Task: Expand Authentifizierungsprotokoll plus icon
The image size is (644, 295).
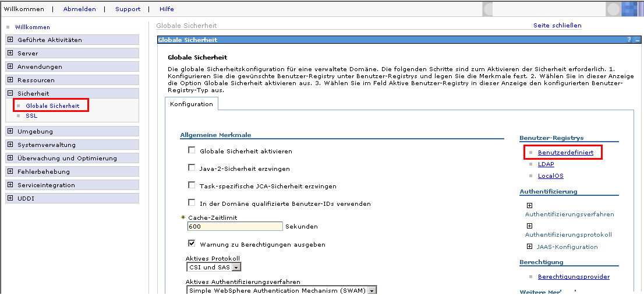Action: 529,226
